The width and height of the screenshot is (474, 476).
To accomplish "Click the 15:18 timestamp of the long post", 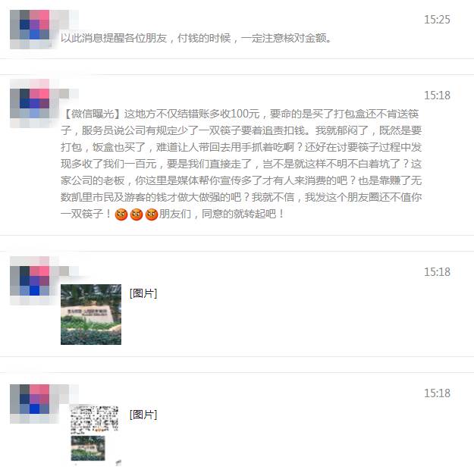I will 437,96.
